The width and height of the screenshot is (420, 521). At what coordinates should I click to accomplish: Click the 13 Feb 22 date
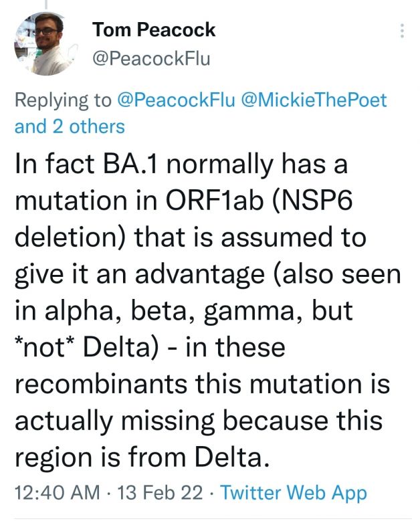[160, 492]
